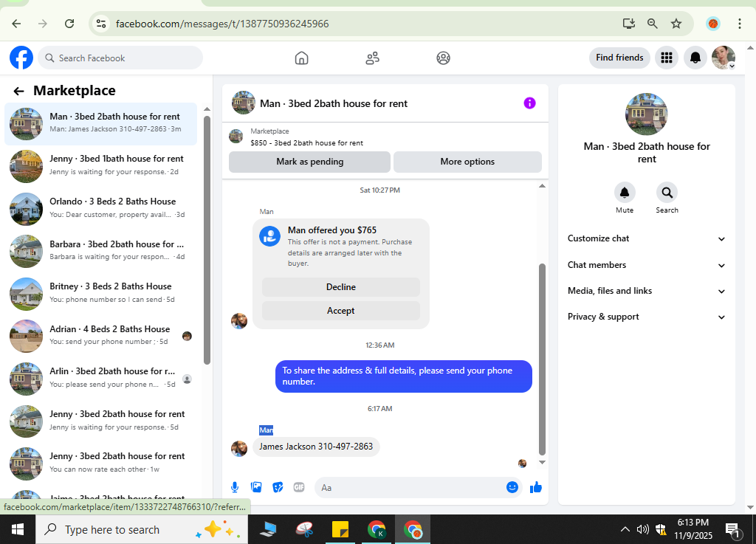Open Sticky Notes from the taskbar
This screenshot has height=544, width=756.
pyautogui.click(x=340, y=529)
